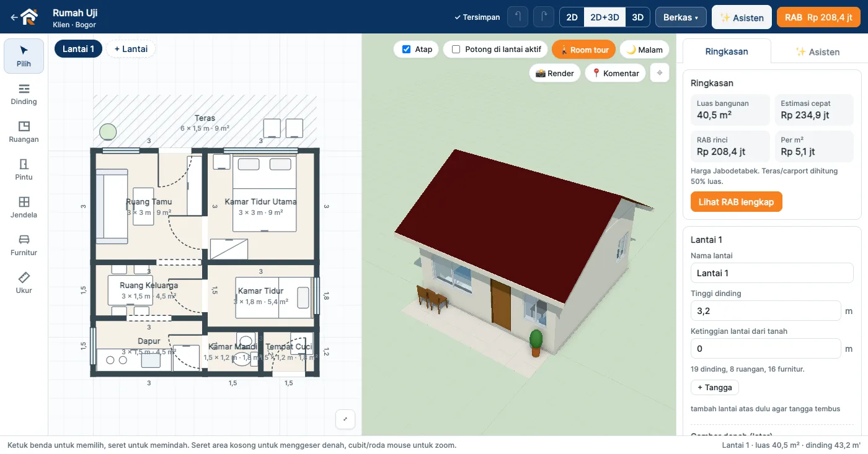Screen dimensions: 868x454
Task: Redo the last undone action
Action: (x=544, y=17)
